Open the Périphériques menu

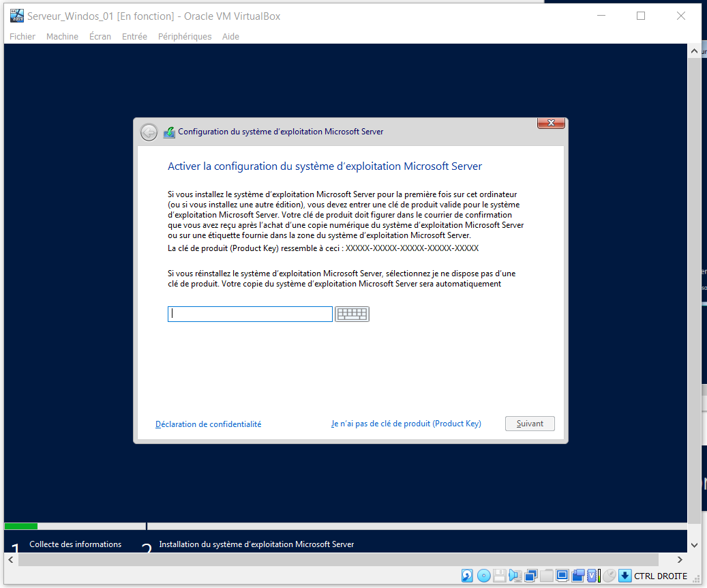(x=185, y=36)
